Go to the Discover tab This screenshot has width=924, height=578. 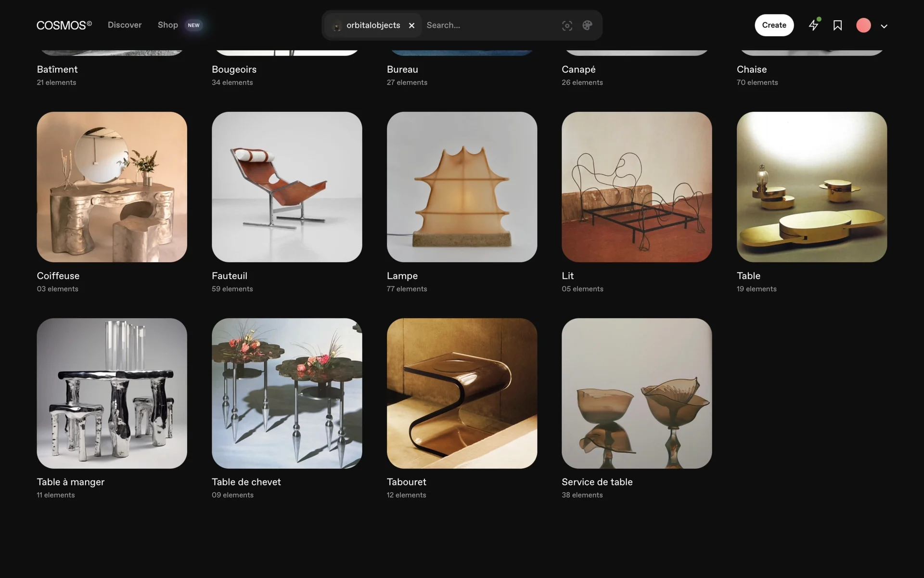pyautogui.click(x=125, y=25)
